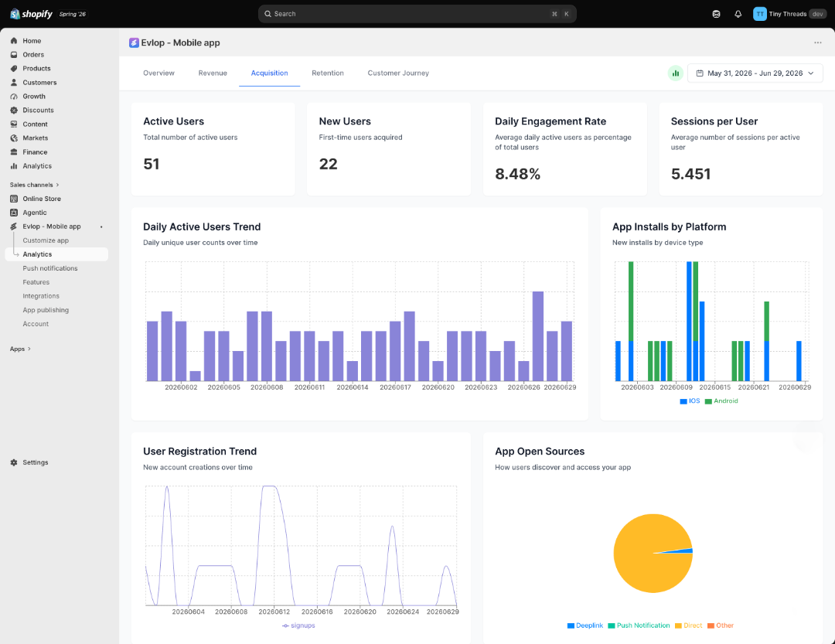Open the Account page
This screenshot has width=835, height=644.
(x=35, y=323)
